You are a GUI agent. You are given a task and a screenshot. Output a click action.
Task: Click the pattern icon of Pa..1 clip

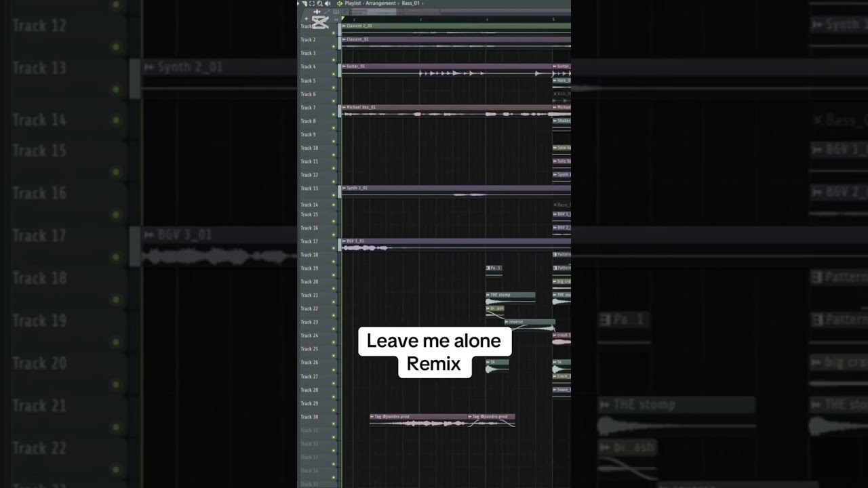point(488,268)
